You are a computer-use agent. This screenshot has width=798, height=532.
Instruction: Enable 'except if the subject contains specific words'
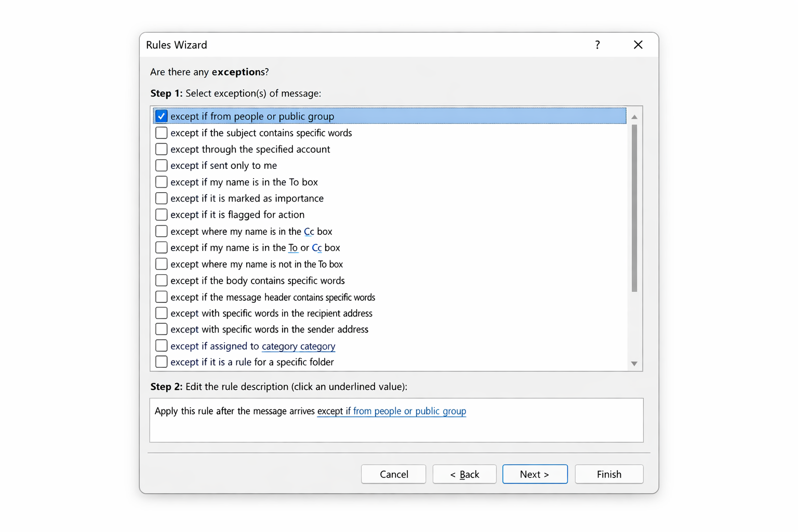click(161, 132)
